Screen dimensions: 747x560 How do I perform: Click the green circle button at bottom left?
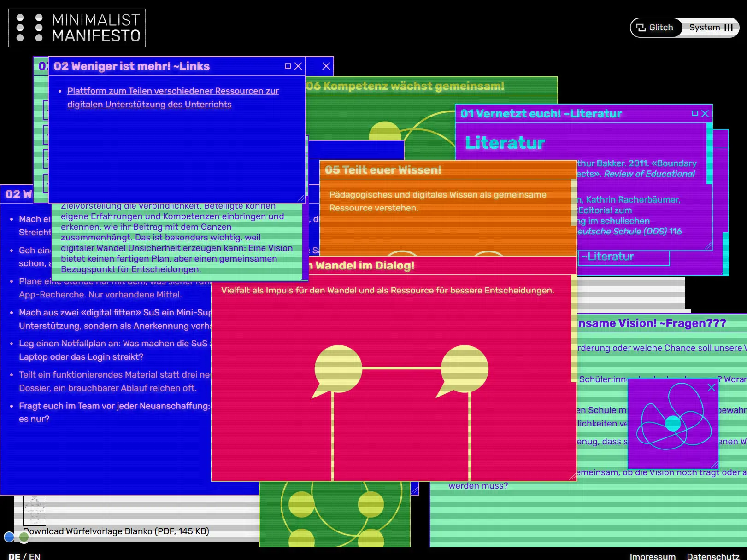coord(24,537)
